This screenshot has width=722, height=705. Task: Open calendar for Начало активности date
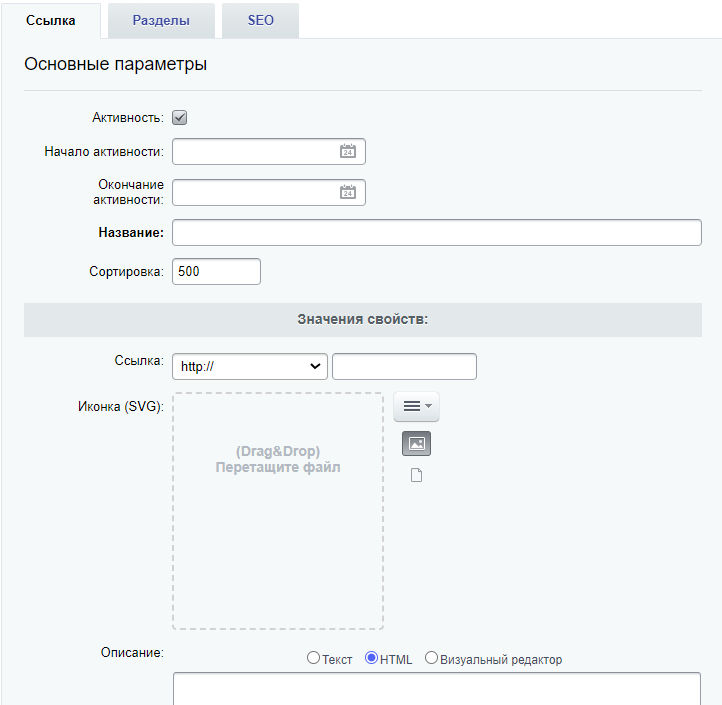click(348, 151)
